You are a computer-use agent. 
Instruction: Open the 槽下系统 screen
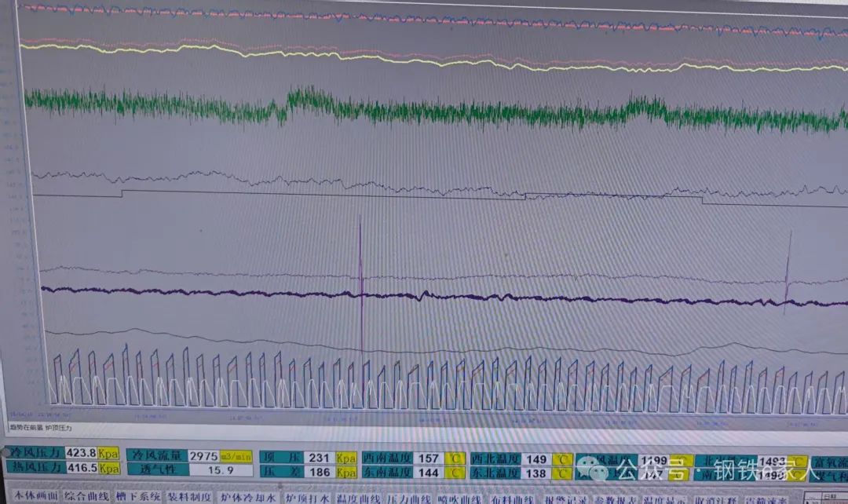point(138,497)
